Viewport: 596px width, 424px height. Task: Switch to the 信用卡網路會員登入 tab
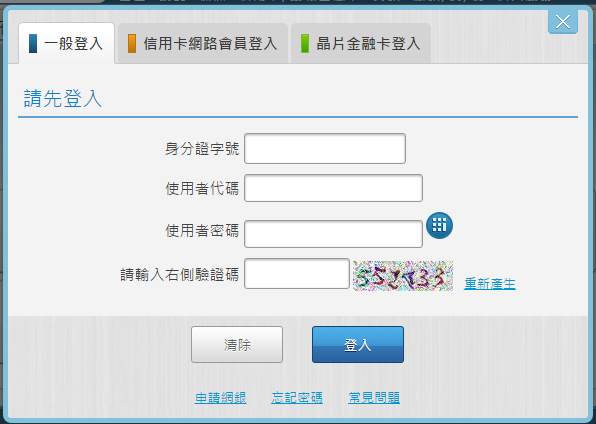[203, 43]
